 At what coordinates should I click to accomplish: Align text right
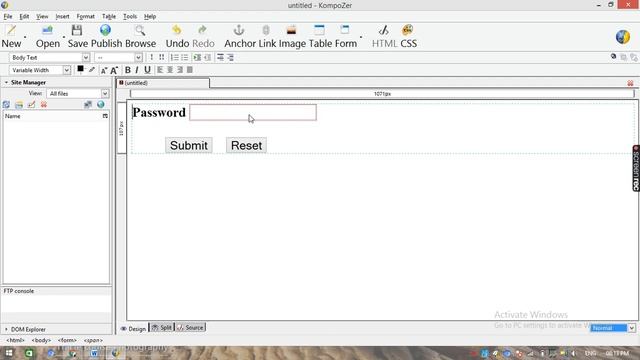tap(180, 70)
